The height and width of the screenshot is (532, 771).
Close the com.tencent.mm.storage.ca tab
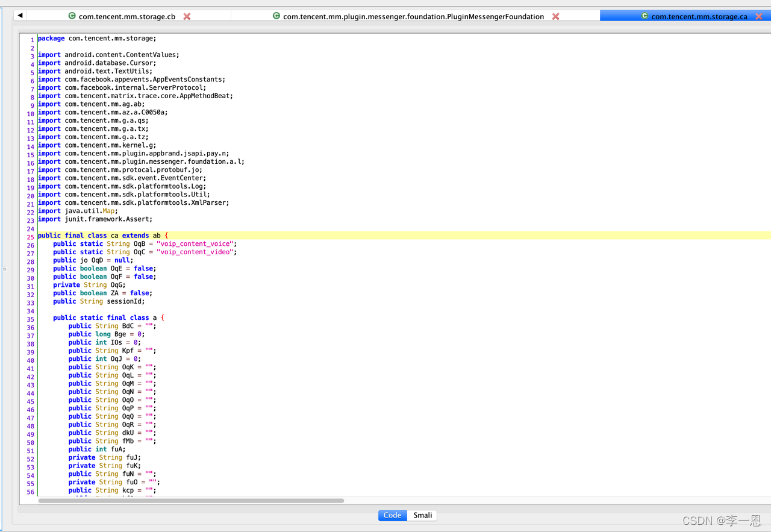point(759,16)
